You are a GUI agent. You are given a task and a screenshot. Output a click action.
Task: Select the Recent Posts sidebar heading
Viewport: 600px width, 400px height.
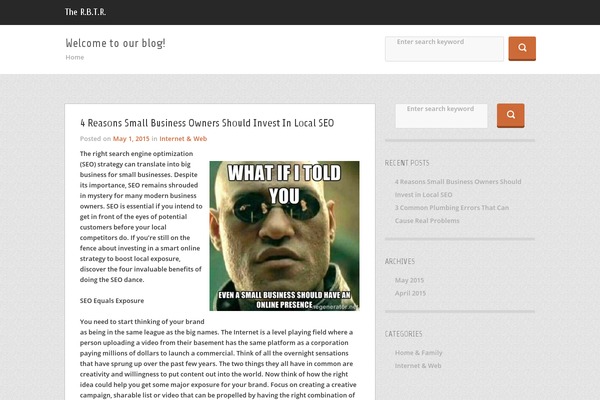(407, 163)
